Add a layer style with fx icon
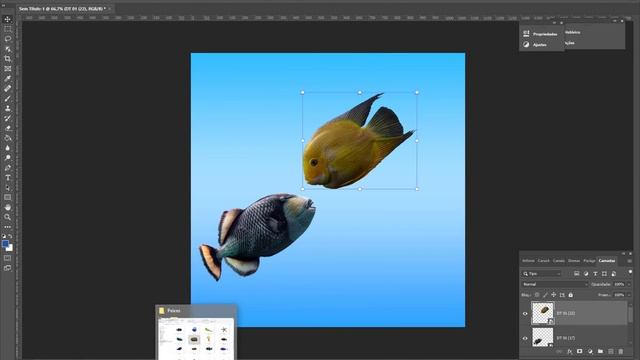The width and height of the screenshot is (640, 360). click(569, 351)
